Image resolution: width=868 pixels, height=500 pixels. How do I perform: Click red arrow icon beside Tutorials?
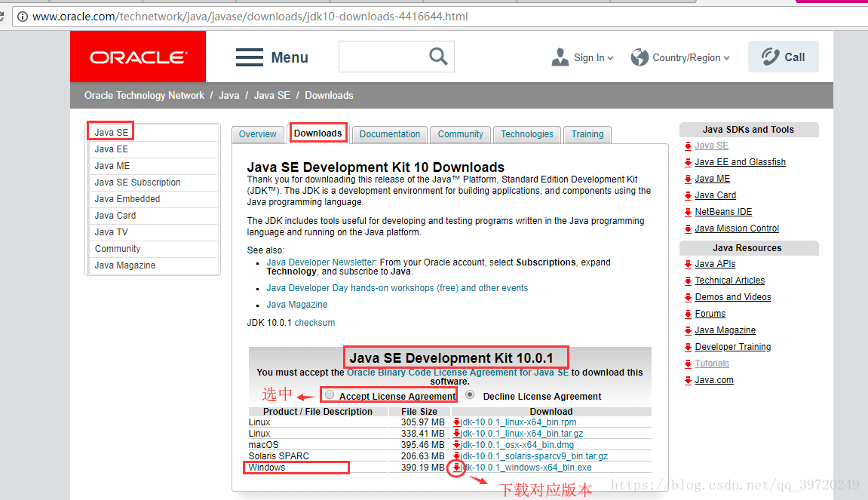(688, 363)
